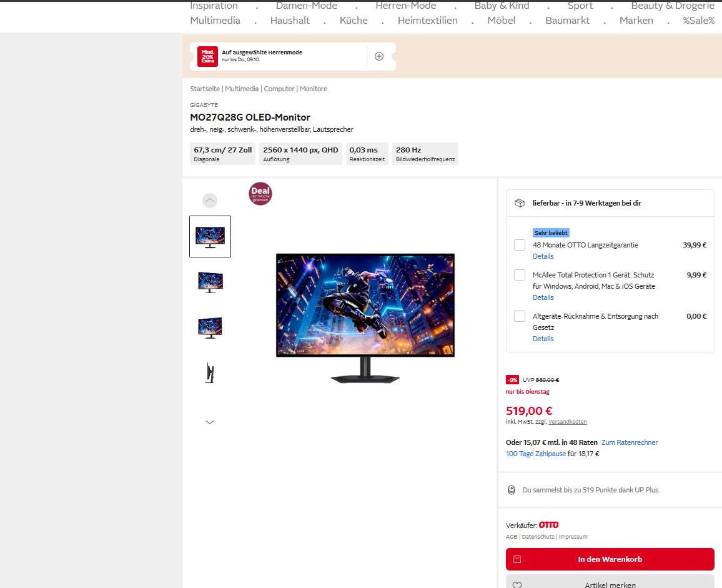Viewport: 722px width, 588px height.
Task: Check Altgeräte-Rücknahme & Entsorgung option
Action: pos(520,316)
